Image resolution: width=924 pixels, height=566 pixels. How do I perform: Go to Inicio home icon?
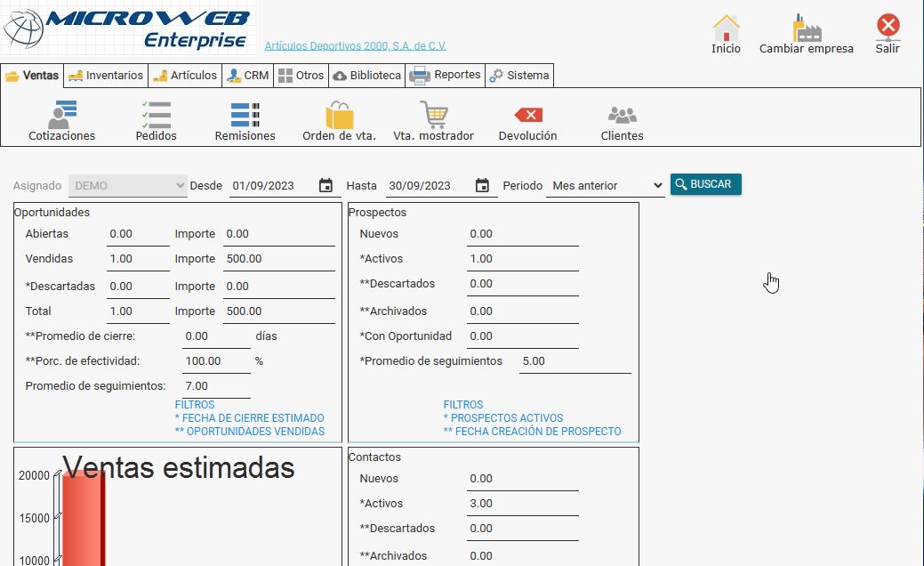point(726,28)
